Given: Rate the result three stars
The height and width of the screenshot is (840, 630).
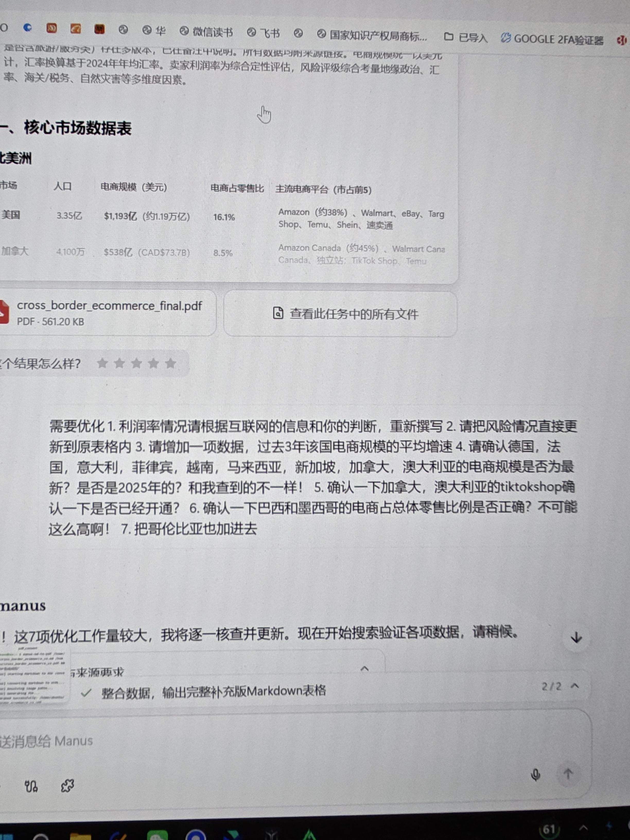Looking at the screenshot, I should click(x=136, y=363).
